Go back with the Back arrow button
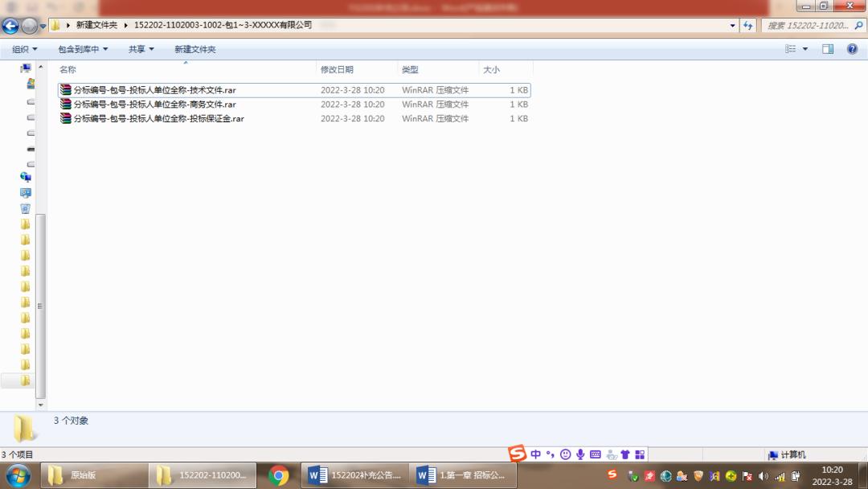The width and height of the screenshot is (868, 489). (10, 26)
